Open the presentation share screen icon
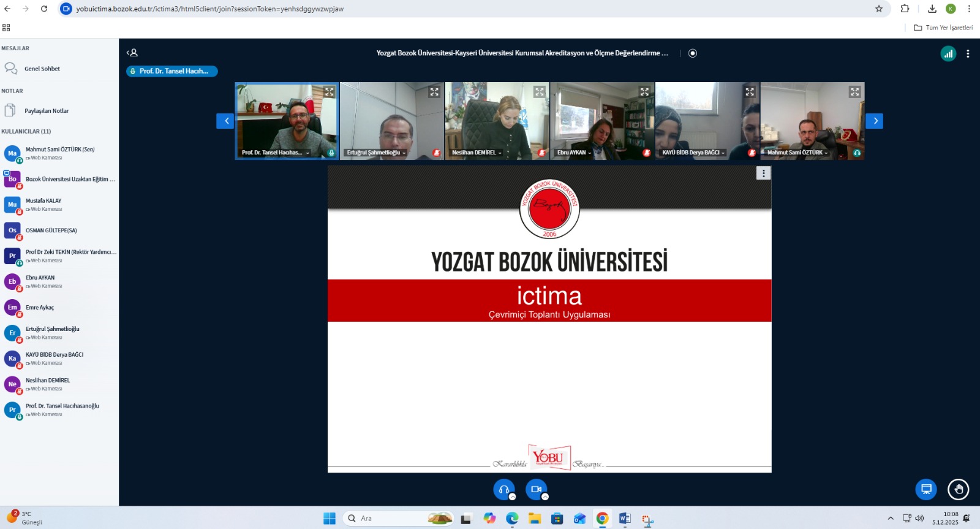 coord(926,489)
